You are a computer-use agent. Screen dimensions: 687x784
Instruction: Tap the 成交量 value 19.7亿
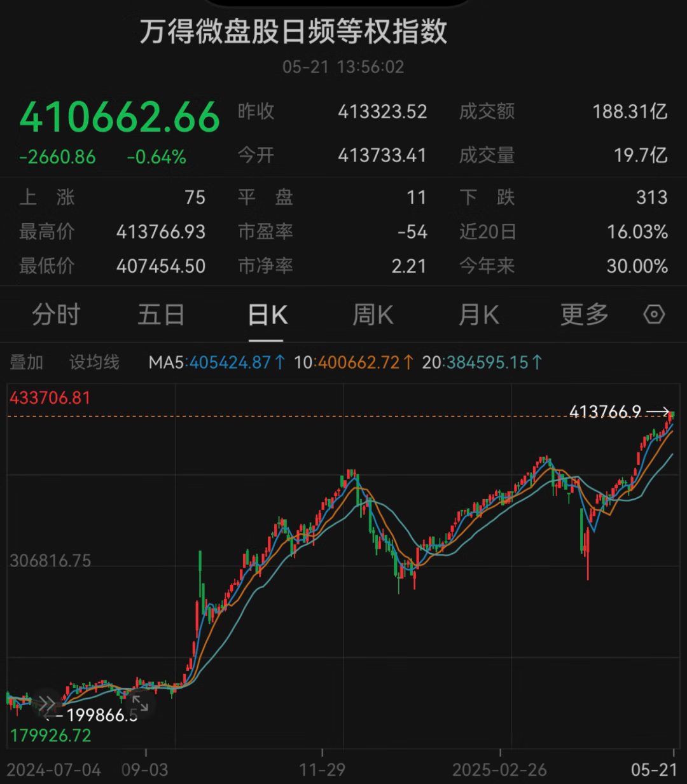pos(641,155)
